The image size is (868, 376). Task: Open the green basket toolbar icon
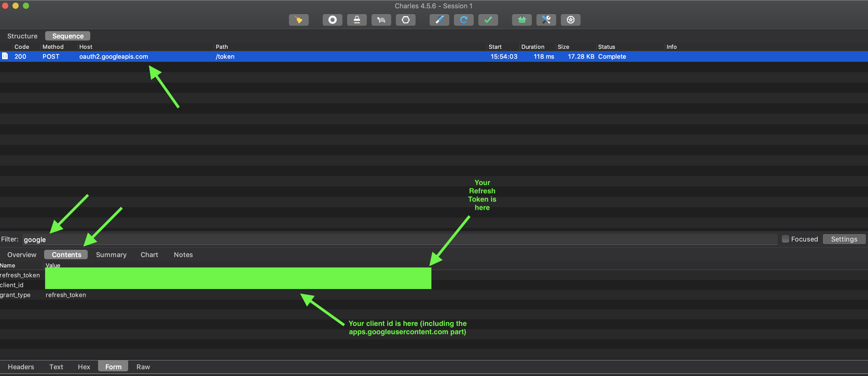point(522,20)
